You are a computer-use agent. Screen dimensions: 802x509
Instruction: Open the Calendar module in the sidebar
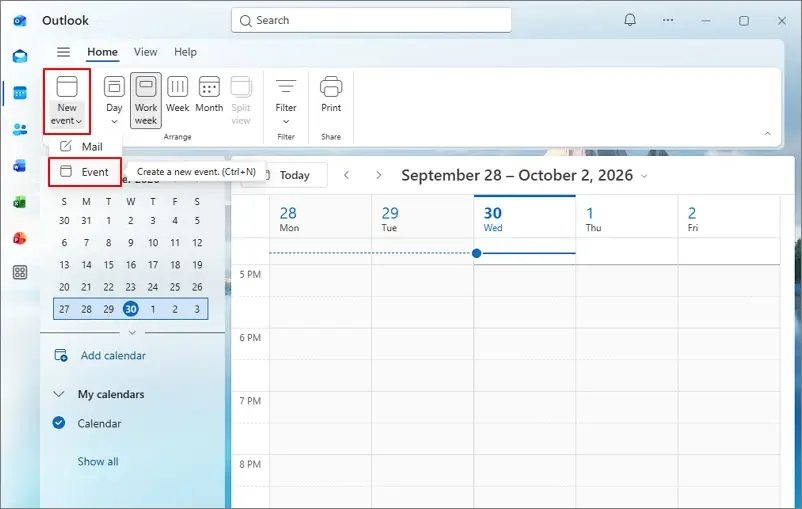pos(20,93)
